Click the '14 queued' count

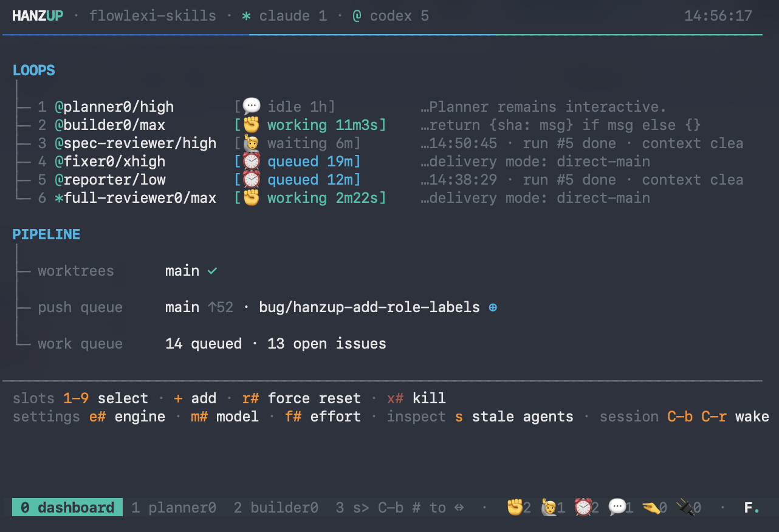pos(204,344)
